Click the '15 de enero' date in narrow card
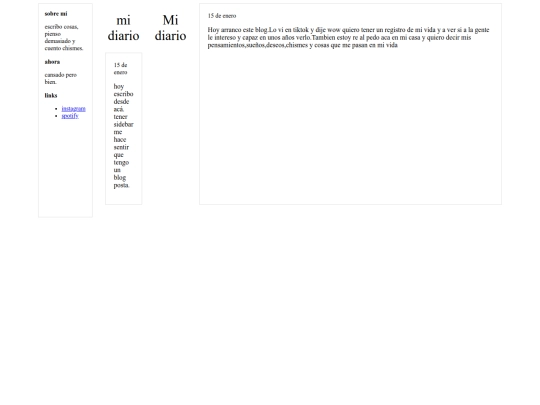 [x=121, y=69]
